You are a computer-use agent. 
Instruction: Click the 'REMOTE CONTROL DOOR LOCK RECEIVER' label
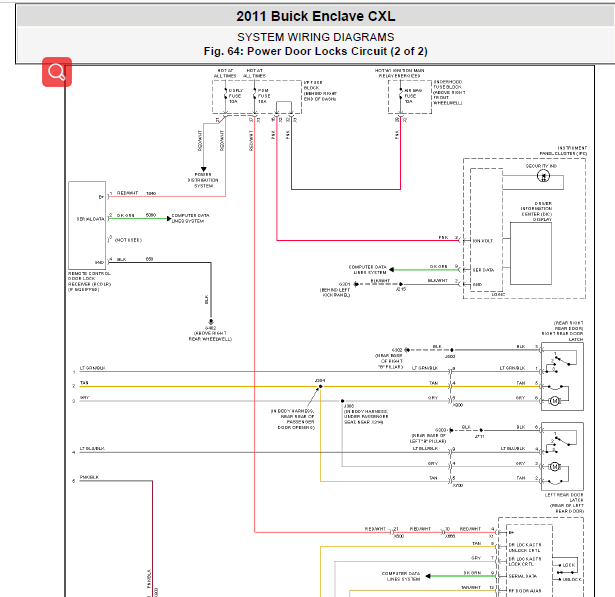[x=89, y=281]
